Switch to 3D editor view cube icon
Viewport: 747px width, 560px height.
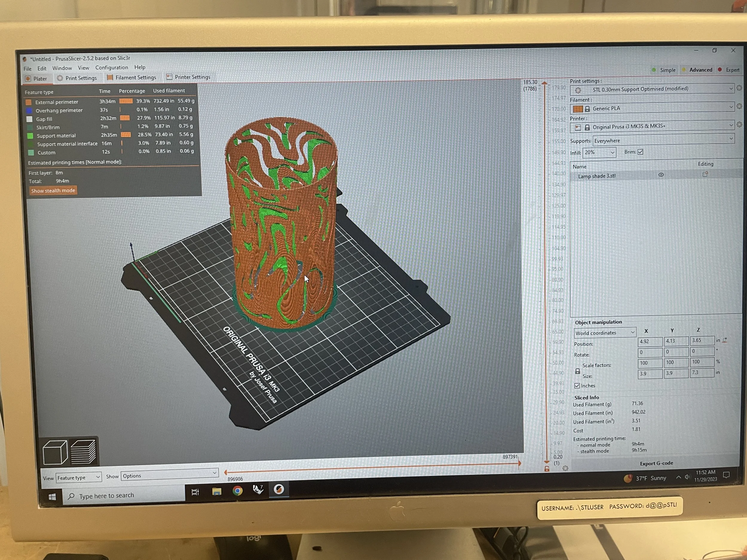(x=55, y=452)
